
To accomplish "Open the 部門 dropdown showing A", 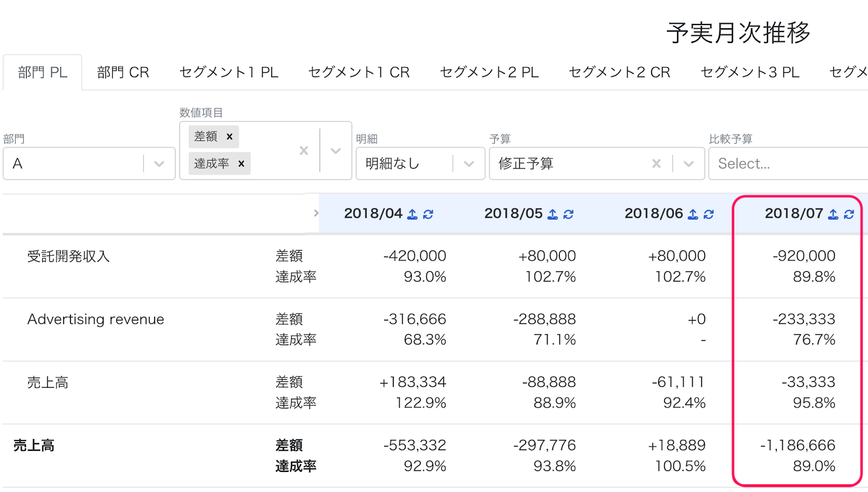I will coord(89,163).
